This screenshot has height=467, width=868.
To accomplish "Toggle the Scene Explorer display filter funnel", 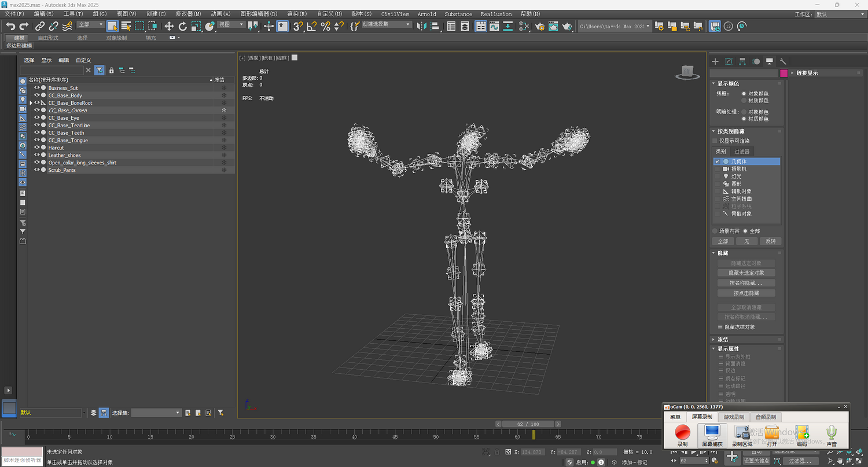I will (x=100, y=70).
